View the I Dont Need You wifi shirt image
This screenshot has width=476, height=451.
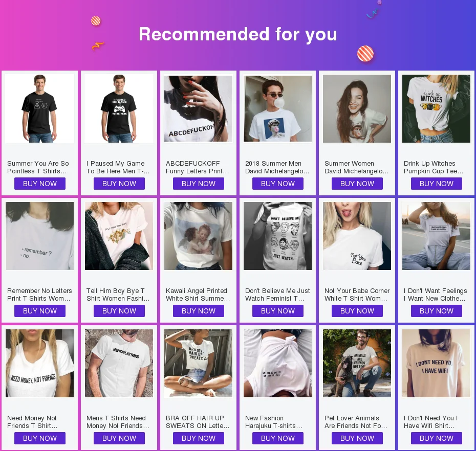(x=436, y=364)
